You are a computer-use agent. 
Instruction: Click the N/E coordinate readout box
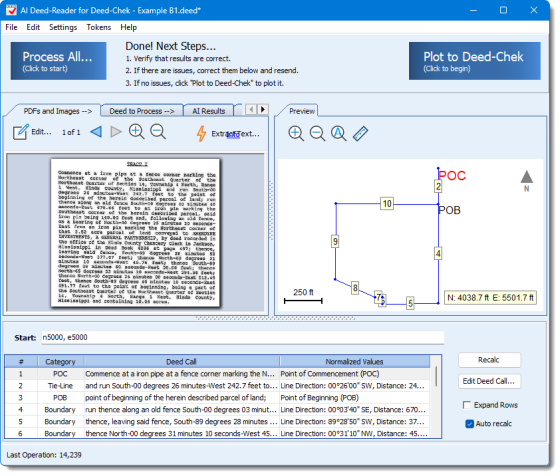pyautogui.click(x=490, y=298)
